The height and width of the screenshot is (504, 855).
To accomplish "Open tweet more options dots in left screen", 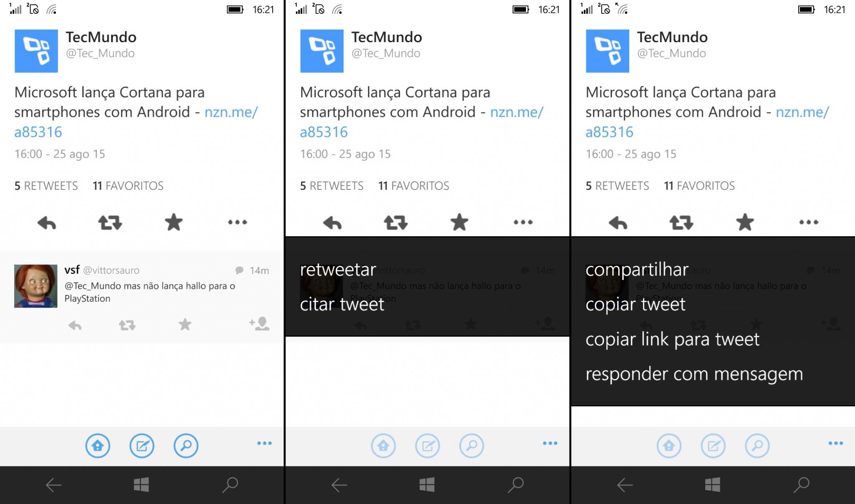I will (x=238, y=222).
